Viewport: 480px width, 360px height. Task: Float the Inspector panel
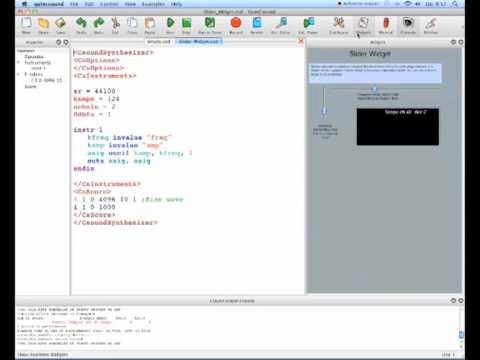pyautogui.click(x=58, y=42)
